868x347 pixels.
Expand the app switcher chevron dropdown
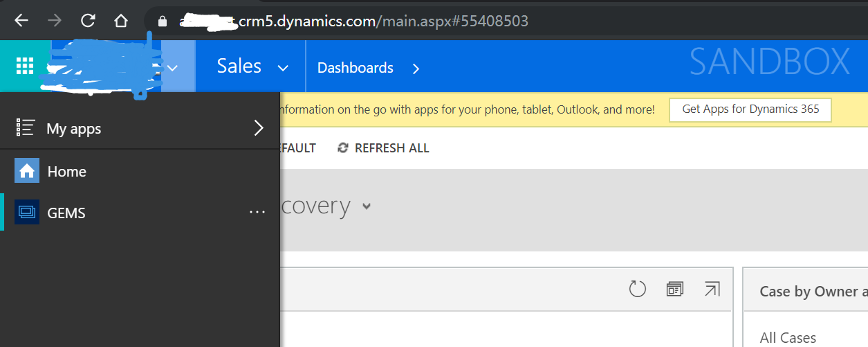click(173, 68)
